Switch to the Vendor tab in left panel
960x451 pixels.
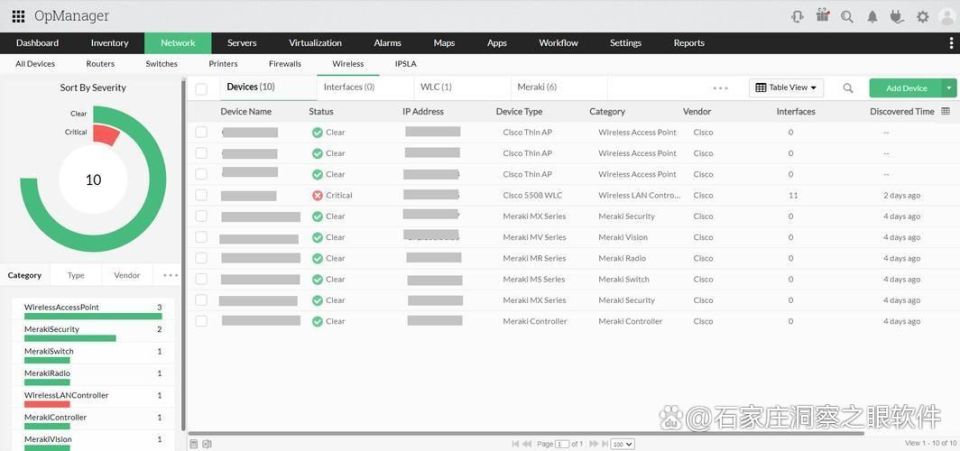[x=127, y=275]
